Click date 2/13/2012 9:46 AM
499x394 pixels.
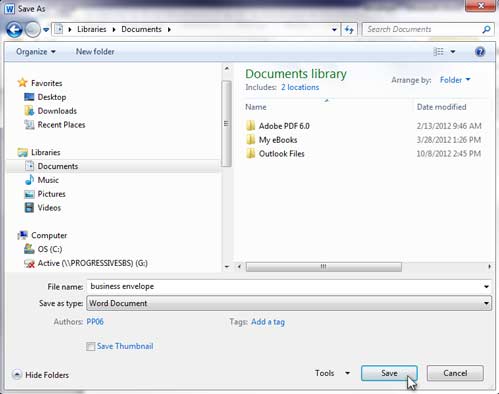click(x=449, y=126)
